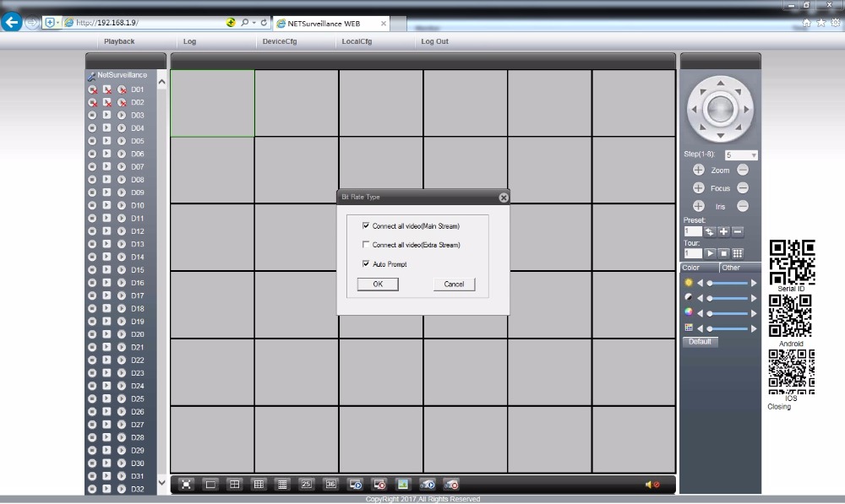Open the Playback menu
Image resolution: width=845 pixels, height=504 pixels.
click(x=119, y=41)
